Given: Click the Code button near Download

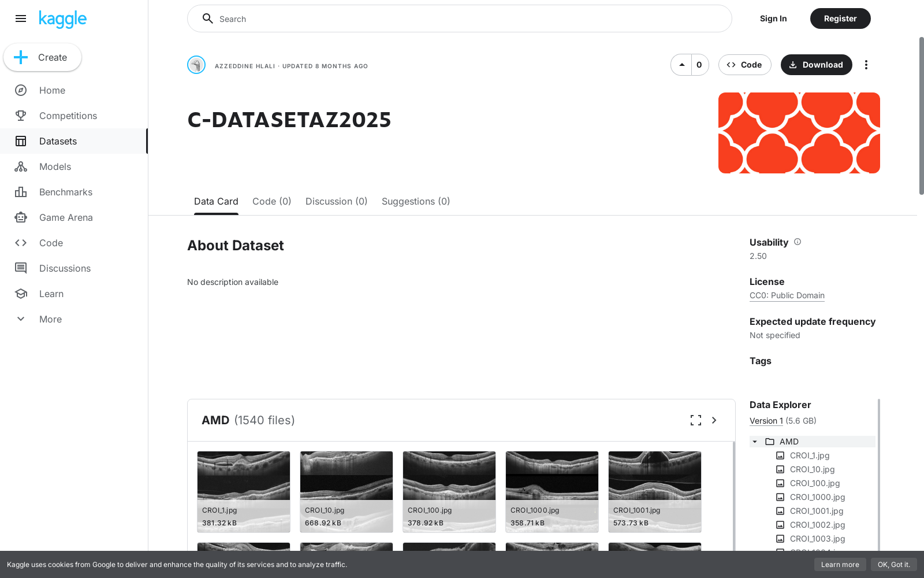Looking at the screenshot, I should click(745, 65).
